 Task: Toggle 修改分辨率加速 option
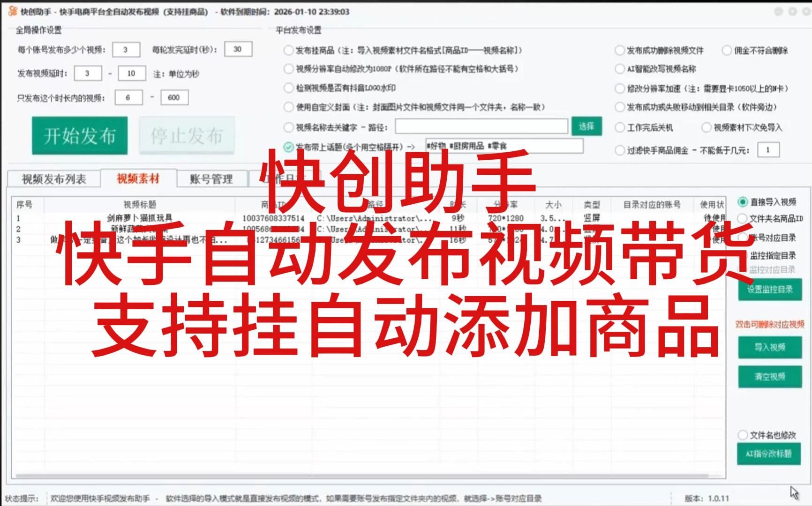coord(620,88)
